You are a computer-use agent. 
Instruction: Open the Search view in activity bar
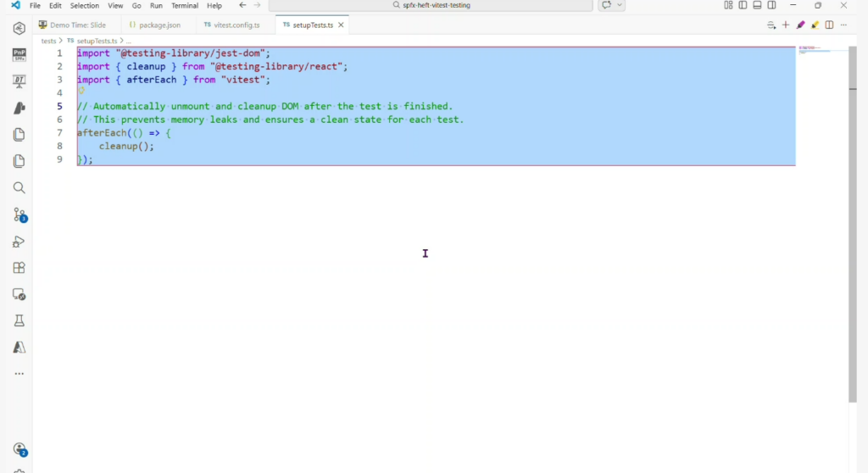coord(19,188)
